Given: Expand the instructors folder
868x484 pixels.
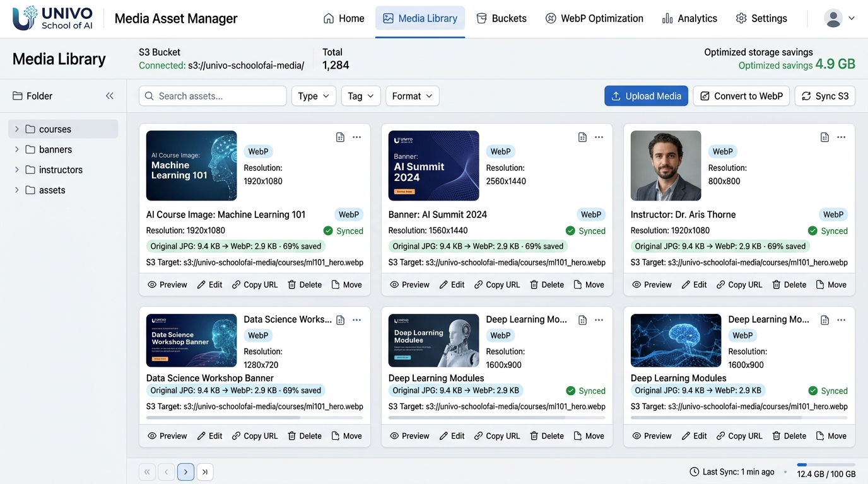Looking at the screenshot, I should pyautogui.click(x=16, y=170).
